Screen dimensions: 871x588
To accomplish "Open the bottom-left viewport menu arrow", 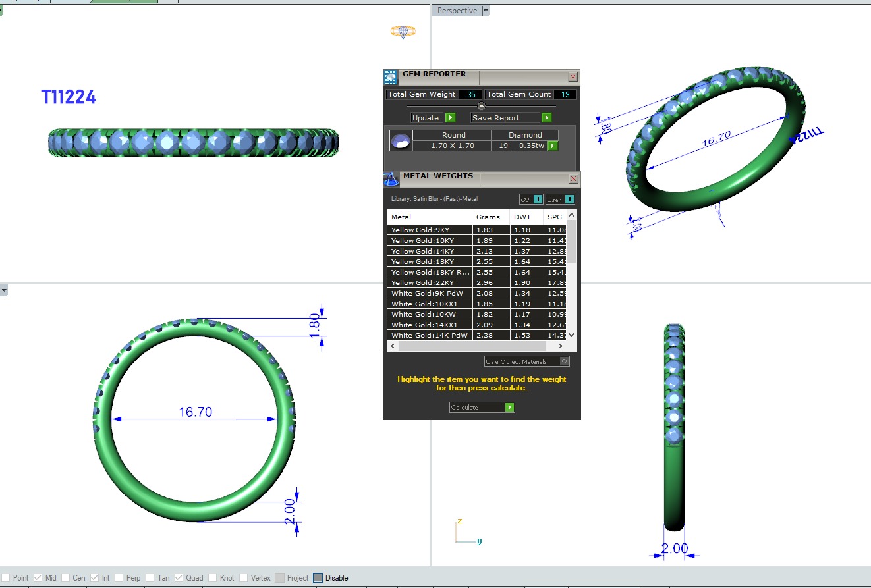I will pos(4,290).
